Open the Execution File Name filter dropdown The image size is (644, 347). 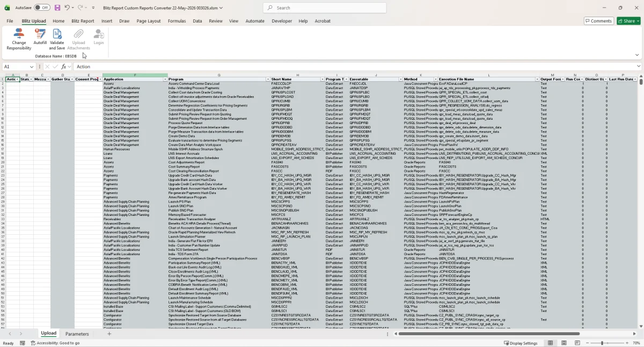click(537, 79)
